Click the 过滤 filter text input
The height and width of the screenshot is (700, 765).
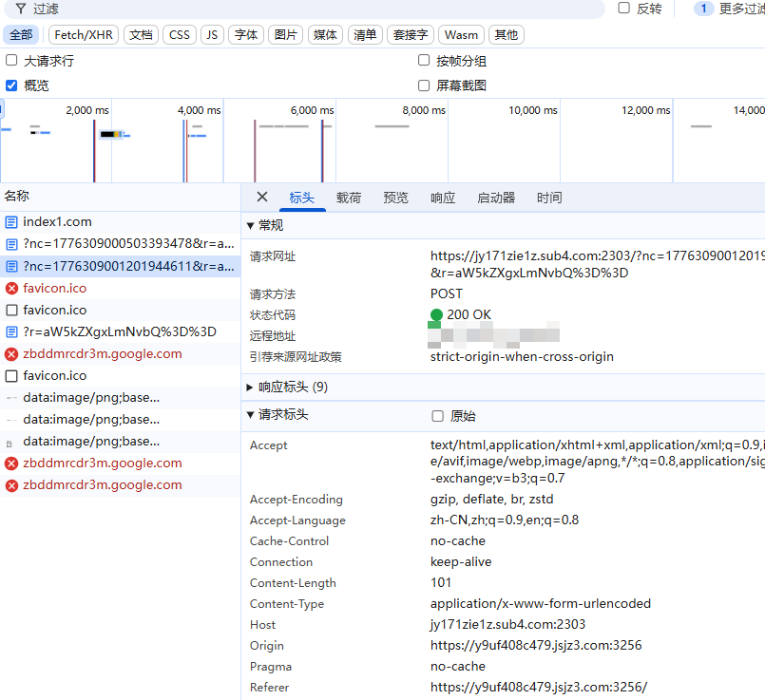tap(314, 9)
